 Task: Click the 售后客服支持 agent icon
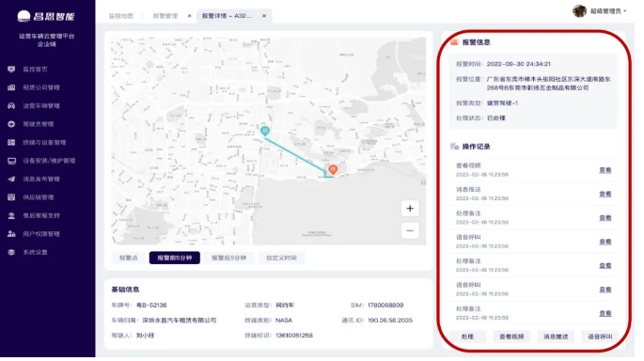tap(11, 215)
